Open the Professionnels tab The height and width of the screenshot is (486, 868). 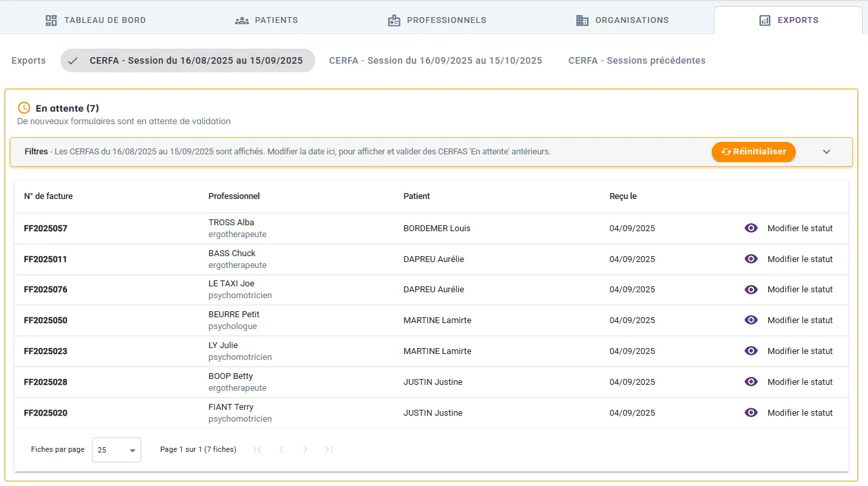click(437, 20)
